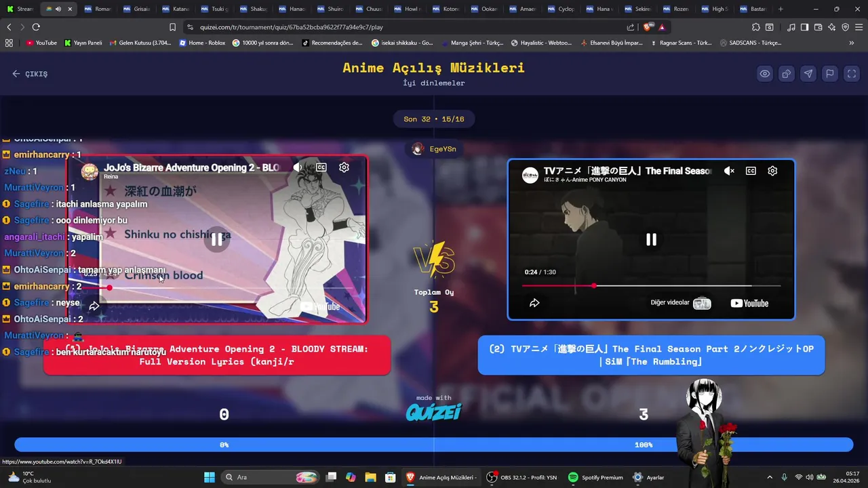868x488 pixels.
Task: Switch to the Cyclop tab
Action: [561, 9]
